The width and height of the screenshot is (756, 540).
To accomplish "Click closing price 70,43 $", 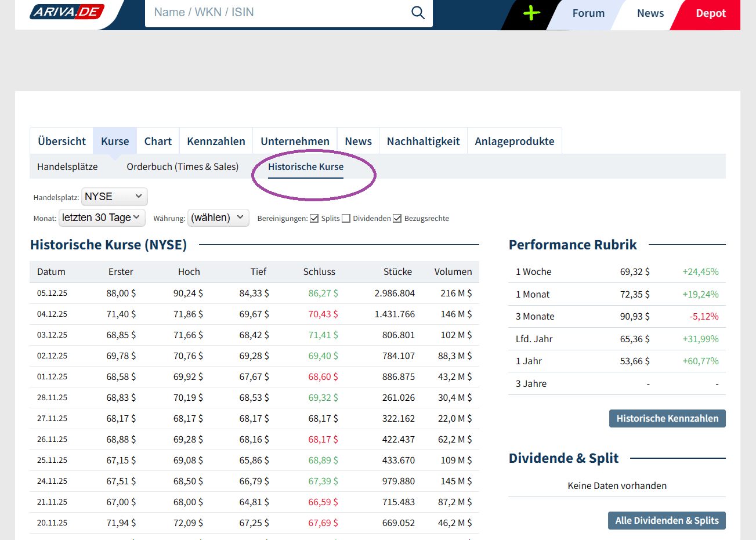I will (323, 314).
